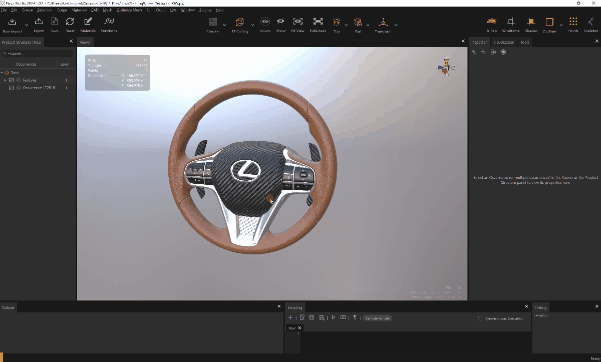This screenshot has height=362, width=601.
Task: Open the dropdown arrow beside Base Import
Action: click(x=26, y=25)
